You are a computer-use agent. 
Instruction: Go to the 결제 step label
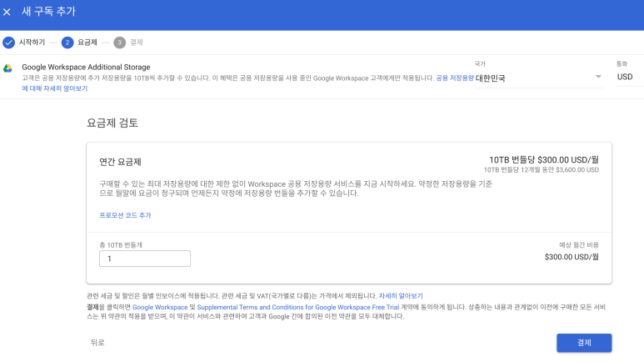tap(137, 43)
